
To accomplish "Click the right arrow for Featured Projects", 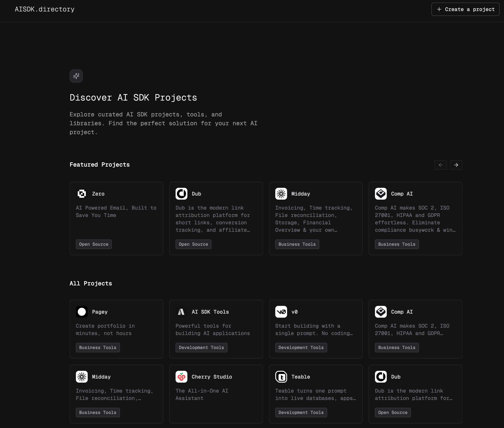I will 456,165.
